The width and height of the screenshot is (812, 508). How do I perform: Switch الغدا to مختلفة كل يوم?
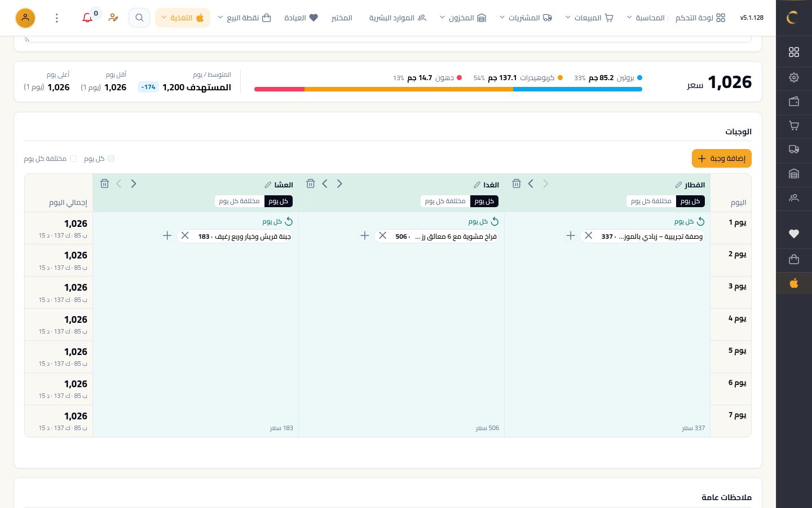point(445,201)
